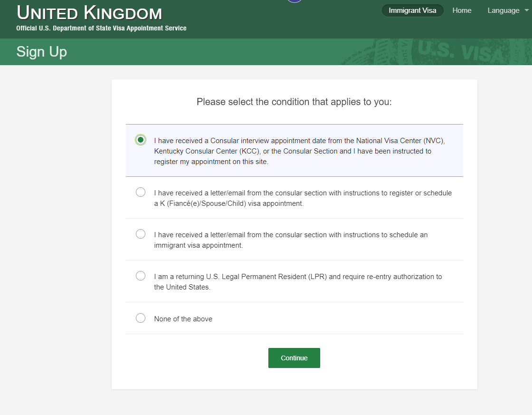The width and height of the screenshot is (532, 415).
Task: Click the seal icon at top center
Action: click(x=294, y=1)
